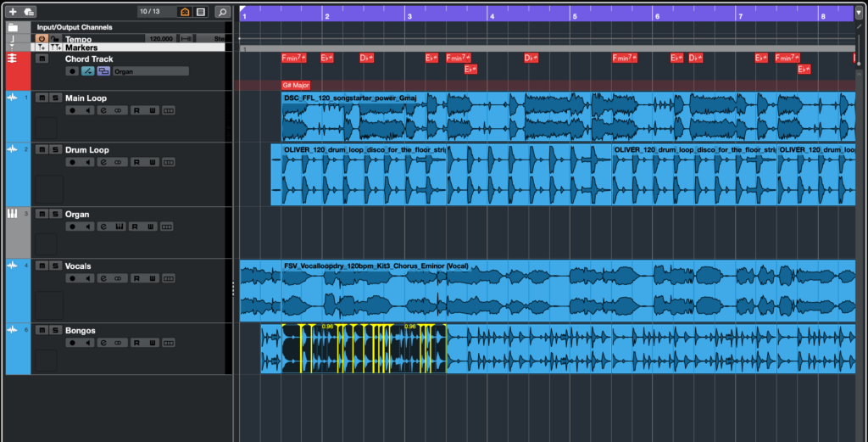Select the G# Major scale event
Image resolution: width=868 pixels, height=442 pixels.
(x=296, y=86)
